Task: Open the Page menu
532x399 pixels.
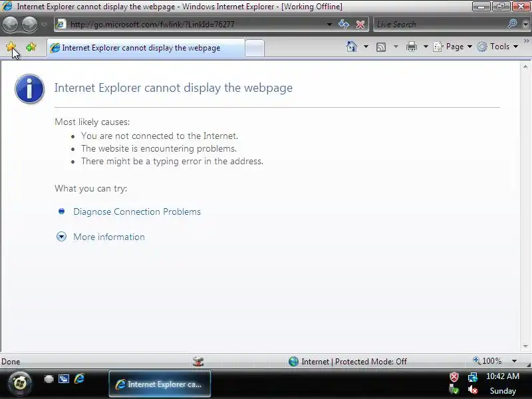Action: [453, 47]
